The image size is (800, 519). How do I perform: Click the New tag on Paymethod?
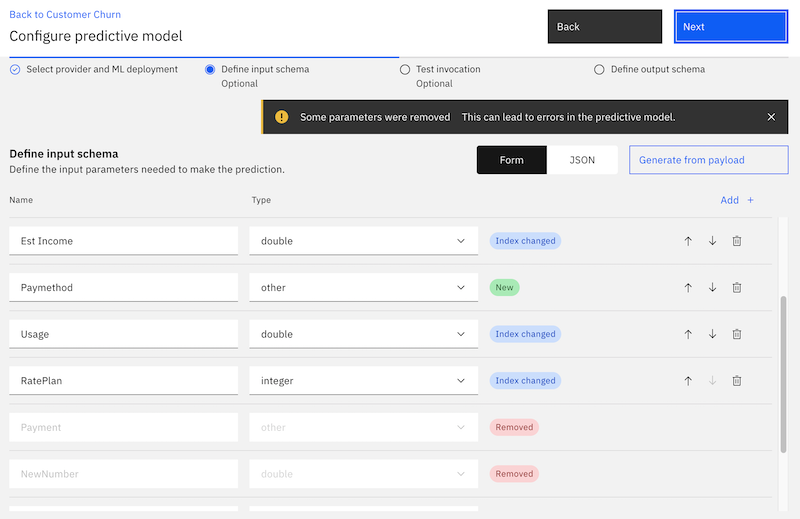point(504,287)
